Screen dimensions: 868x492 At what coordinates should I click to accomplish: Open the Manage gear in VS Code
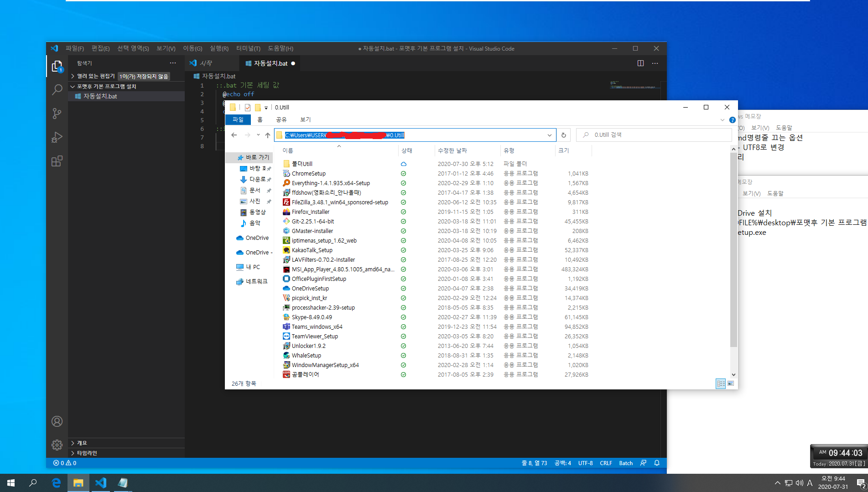tap(57, 445)
